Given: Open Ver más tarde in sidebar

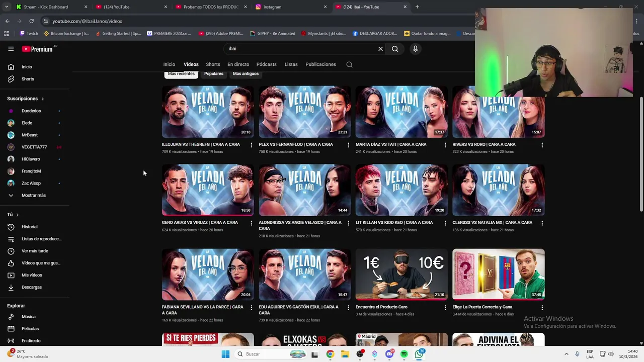Looking at the screenshot, I should coord(34,251).
